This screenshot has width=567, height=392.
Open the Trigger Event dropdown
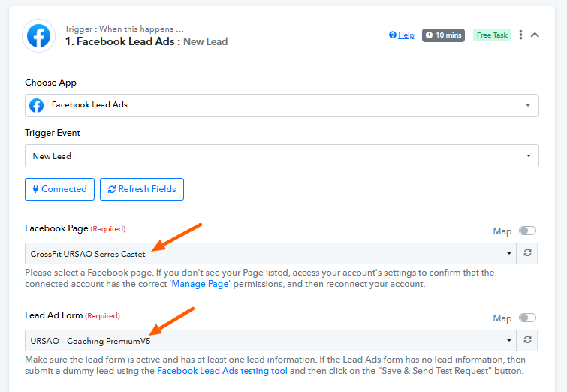click(282, 156)
